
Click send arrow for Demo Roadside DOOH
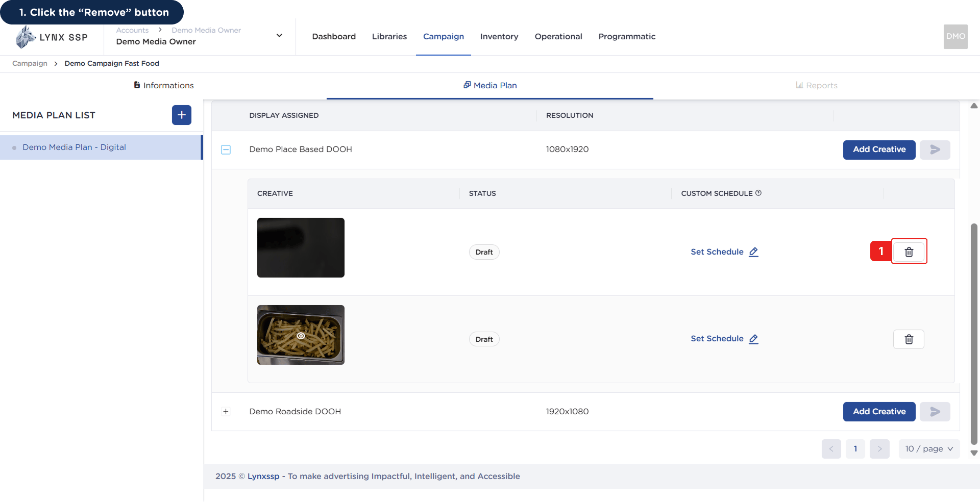(x=935, y=412)
